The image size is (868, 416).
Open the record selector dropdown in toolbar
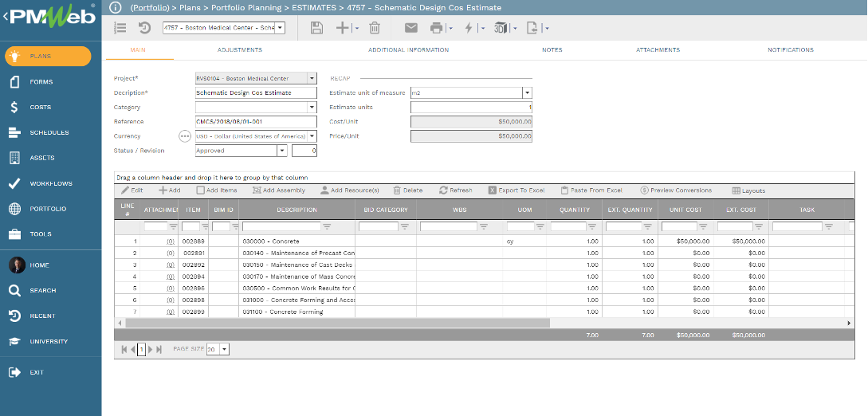(280, 28)
